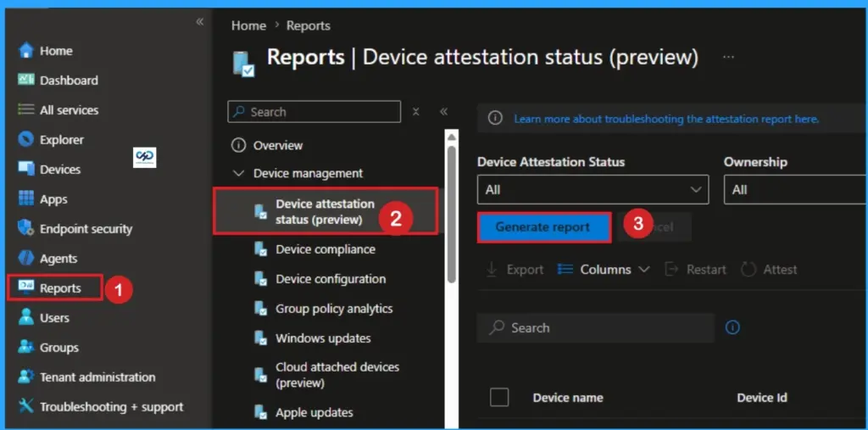
Task: Open the Windows updates report
Action: click(323, 338)
